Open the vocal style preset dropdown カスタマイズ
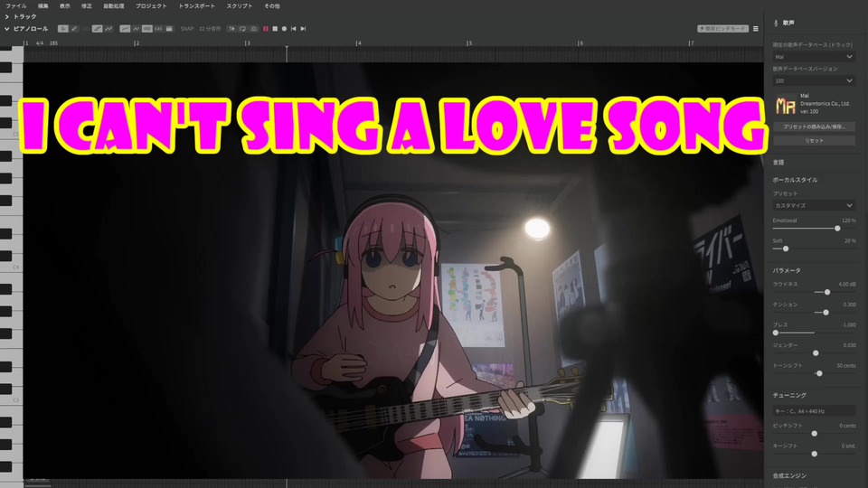 814,206
